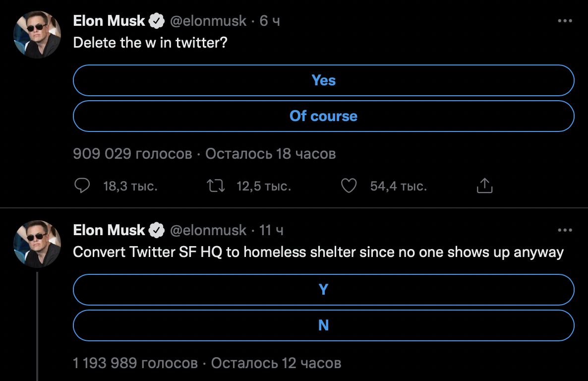Screen dimensions: 588x381
Task: Click the 18,3 тыс. reply count
Action: tap(130, 187)
